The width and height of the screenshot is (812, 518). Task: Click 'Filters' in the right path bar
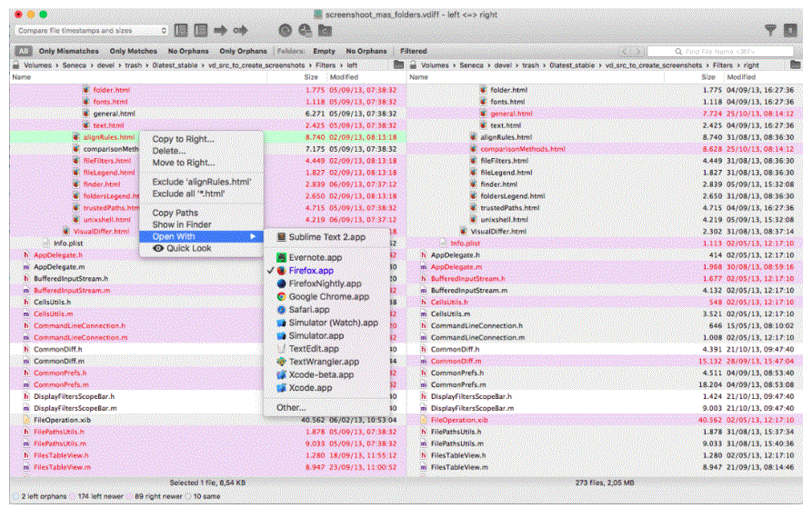point(722,65)
